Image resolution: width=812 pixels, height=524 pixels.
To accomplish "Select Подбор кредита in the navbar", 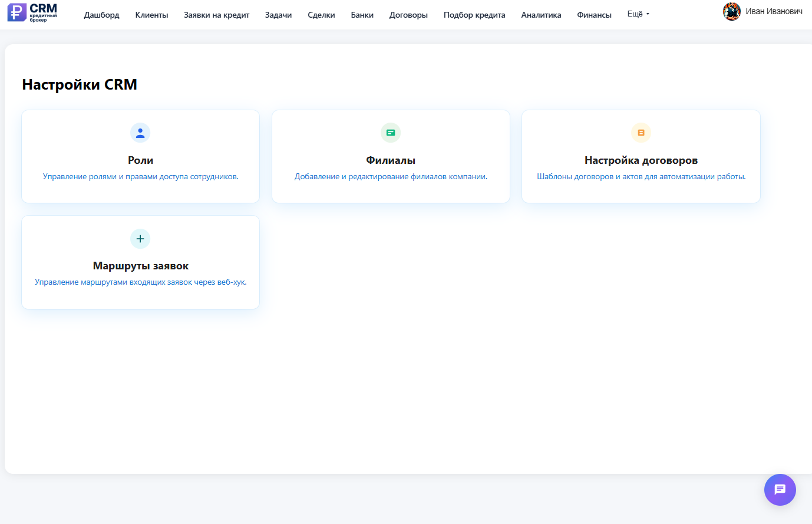I will (x=474, y=15).
